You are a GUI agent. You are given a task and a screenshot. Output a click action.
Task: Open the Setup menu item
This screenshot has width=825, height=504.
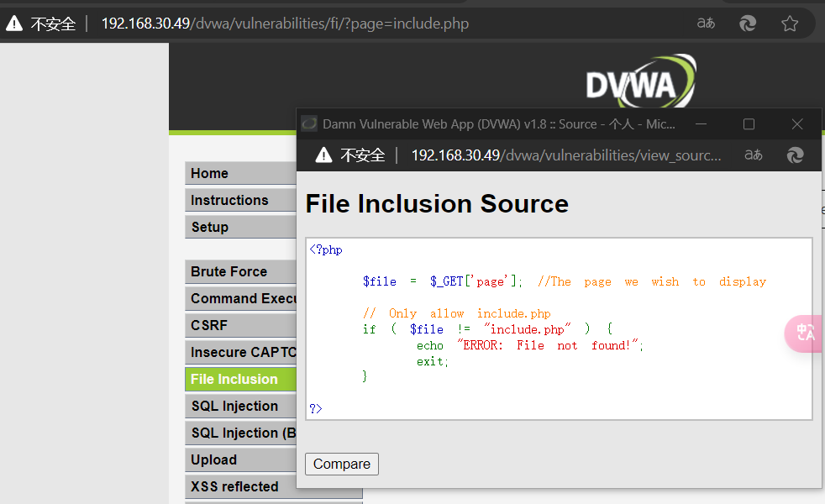click(x=241, y=227)
